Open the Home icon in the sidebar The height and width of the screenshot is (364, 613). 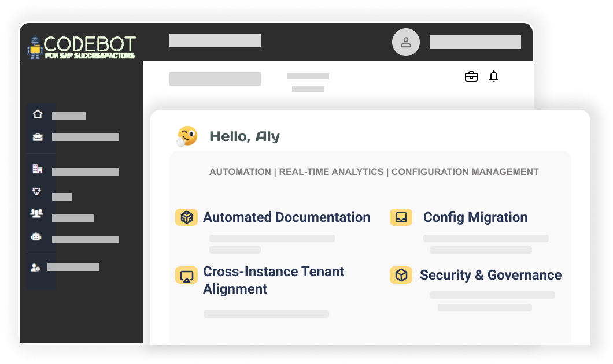pyautogui.click(x=38, y=114)
